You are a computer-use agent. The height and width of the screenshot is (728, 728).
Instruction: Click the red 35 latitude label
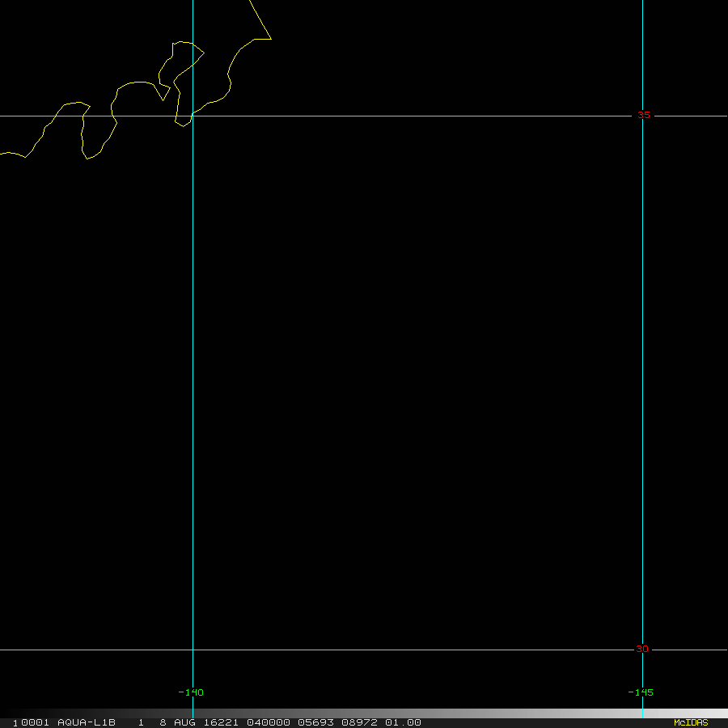[x=643, y=115]
